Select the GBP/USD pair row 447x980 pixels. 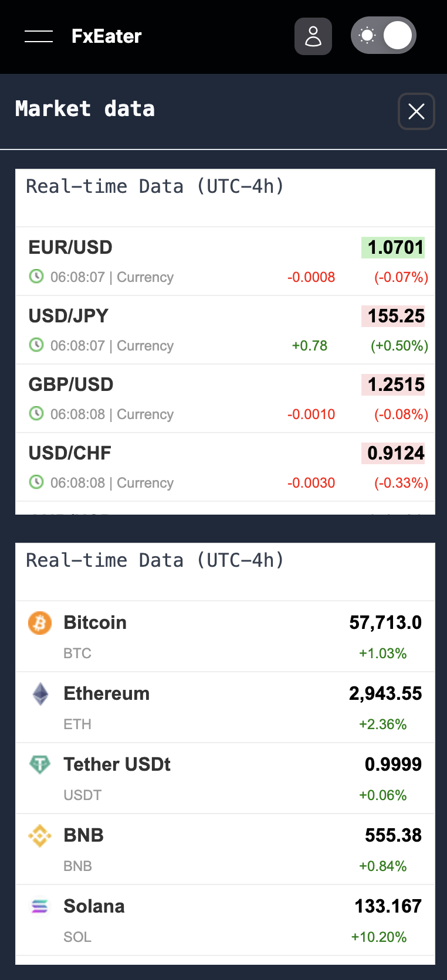point(225,399)
